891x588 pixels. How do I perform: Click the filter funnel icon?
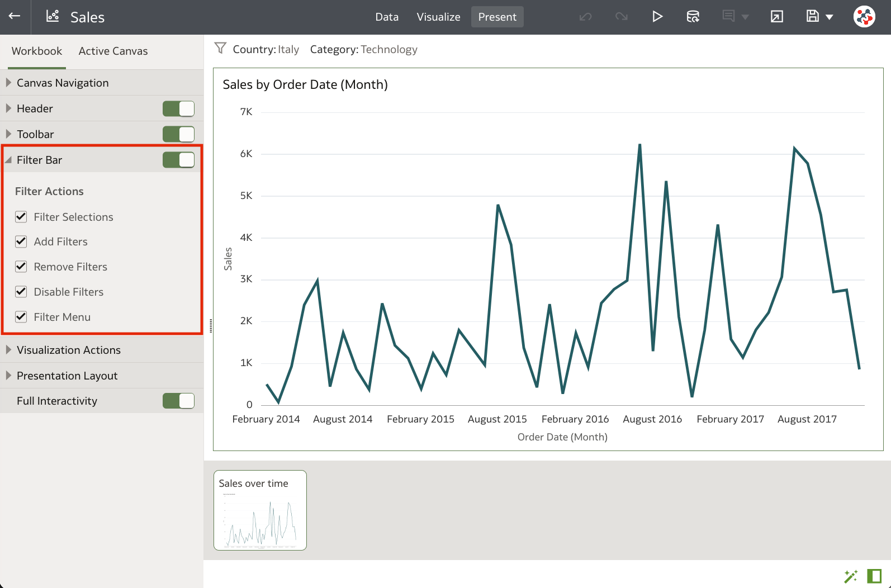[221, 49]
